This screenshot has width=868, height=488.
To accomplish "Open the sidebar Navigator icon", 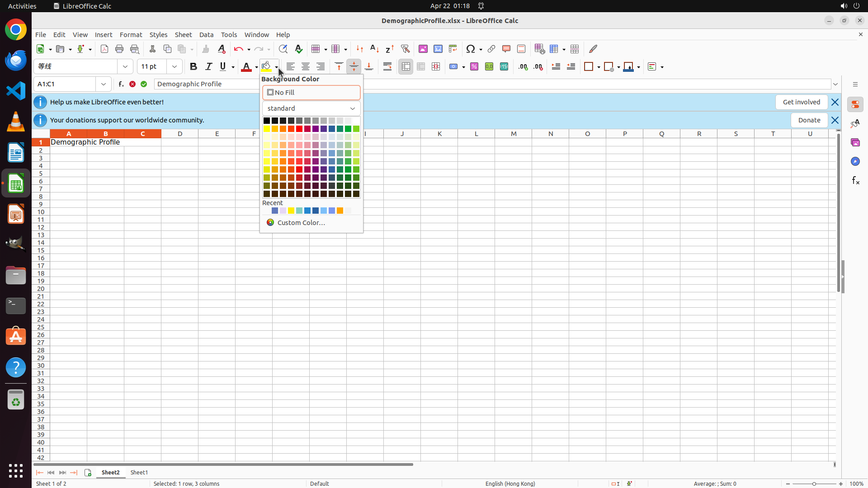I will coord(855,161).
